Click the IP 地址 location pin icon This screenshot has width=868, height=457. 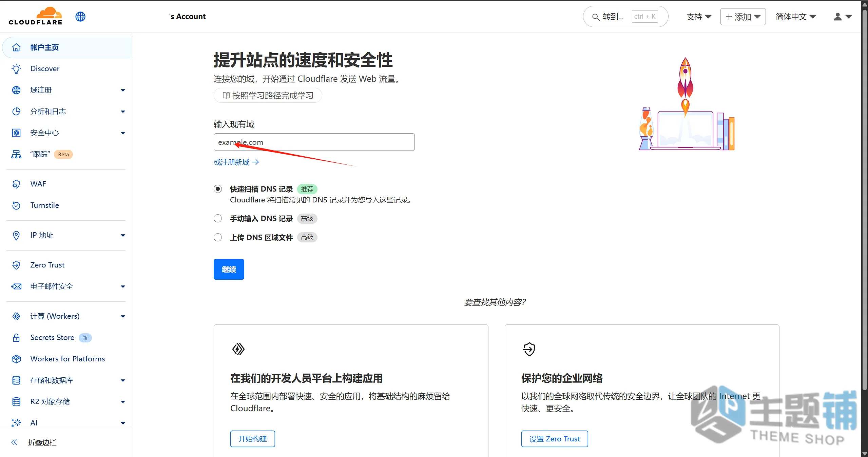pyautogui.click(x=16, y=235)
